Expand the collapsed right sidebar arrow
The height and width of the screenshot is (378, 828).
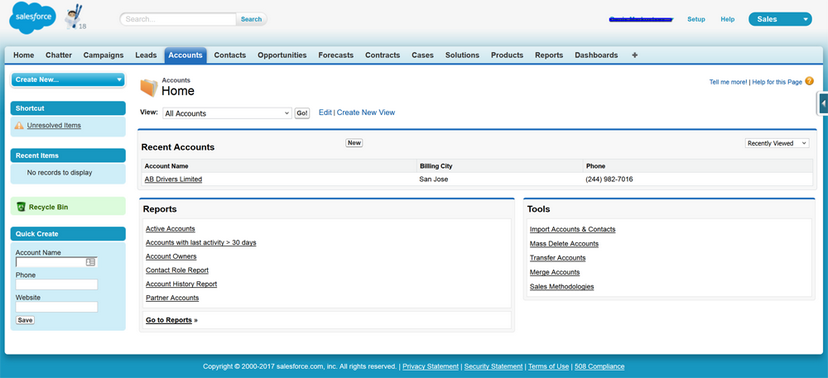coord(823,103)
